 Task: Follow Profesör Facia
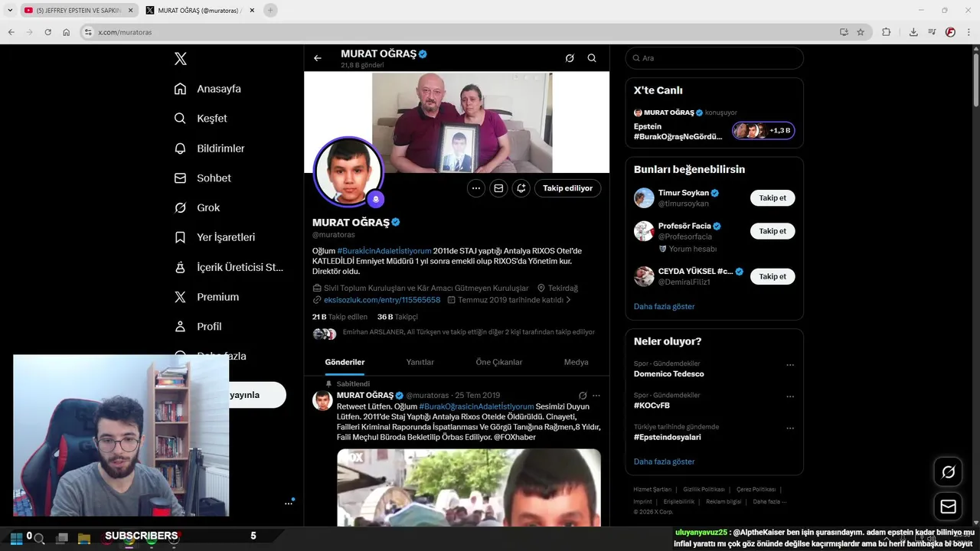tap(773, 231)
